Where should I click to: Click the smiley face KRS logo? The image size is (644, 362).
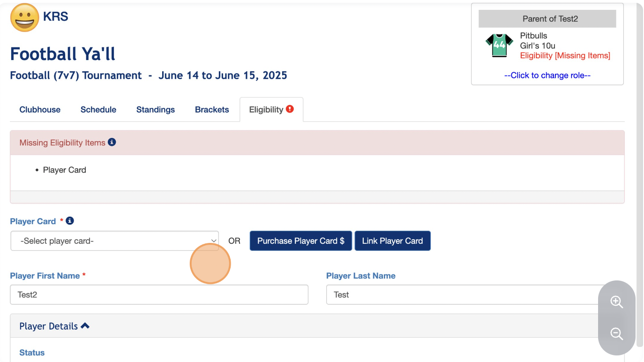tap(24, 18)
